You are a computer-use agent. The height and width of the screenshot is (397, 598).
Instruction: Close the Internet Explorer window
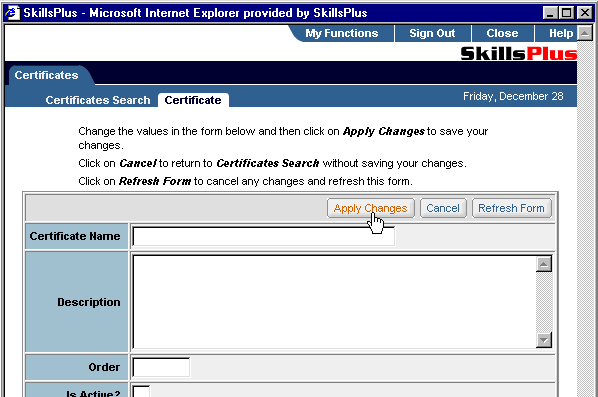585,13
